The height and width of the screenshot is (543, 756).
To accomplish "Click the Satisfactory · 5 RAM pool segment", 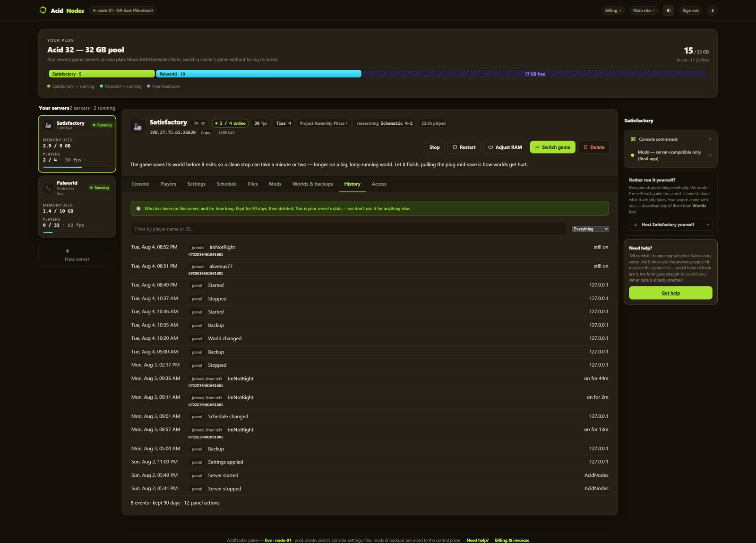I will [102, 74].
